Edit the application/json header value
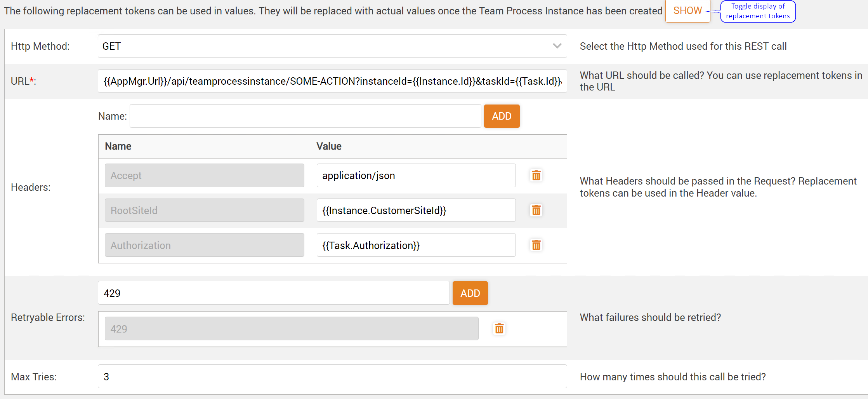The width and height of the screenshot is (868, 399). point(416,176)
